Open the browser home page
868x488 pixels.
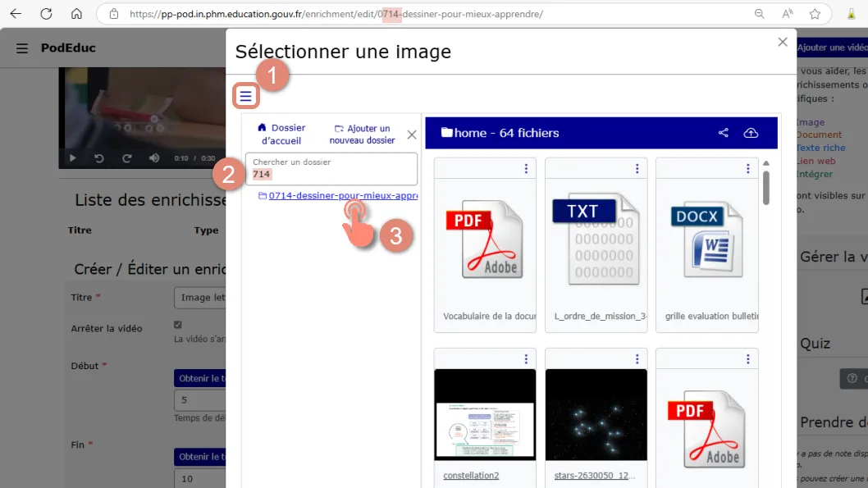pyautogui.click(x=76, y=14)
